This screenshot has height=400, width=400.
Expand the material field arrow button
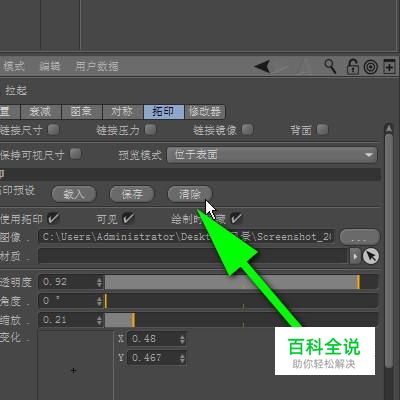coord(355,256)
